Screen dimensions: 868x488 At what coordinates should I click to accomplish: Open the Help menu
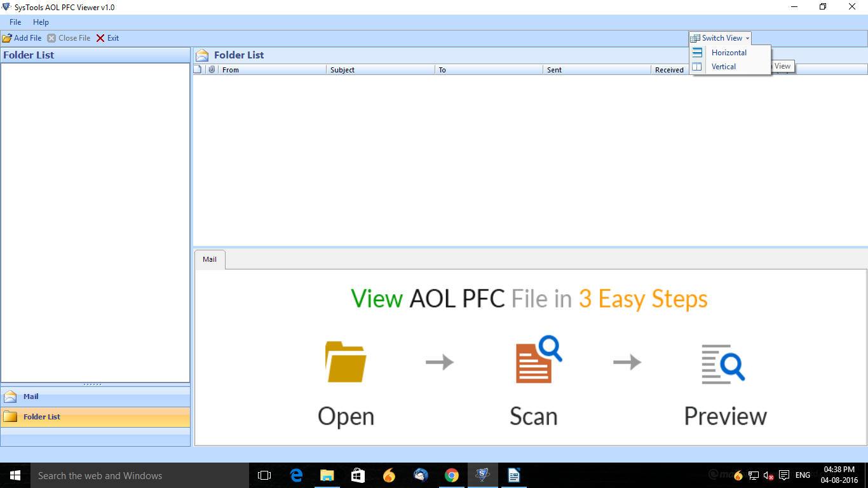point(41,22)
